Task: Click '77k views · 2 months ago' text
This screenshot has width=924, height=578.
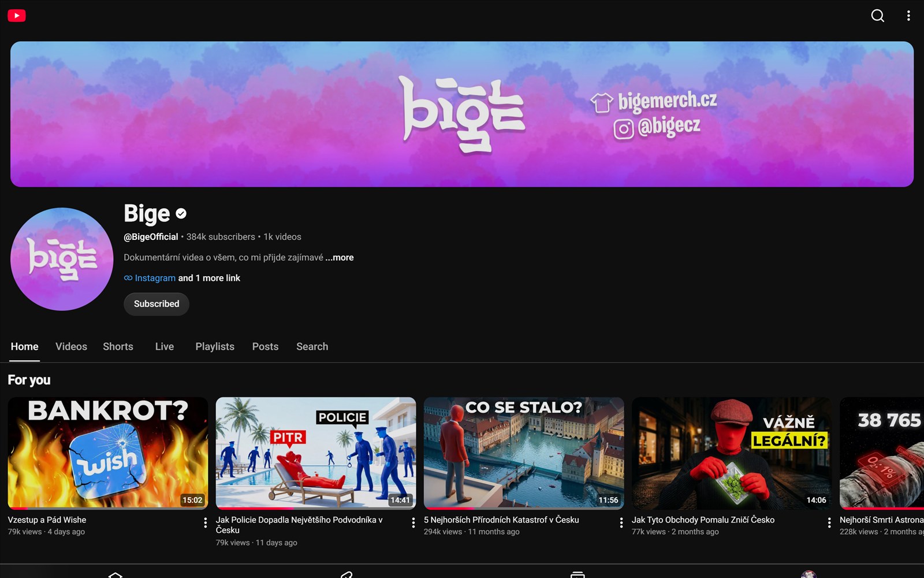Action: click(x=675, y=532)
